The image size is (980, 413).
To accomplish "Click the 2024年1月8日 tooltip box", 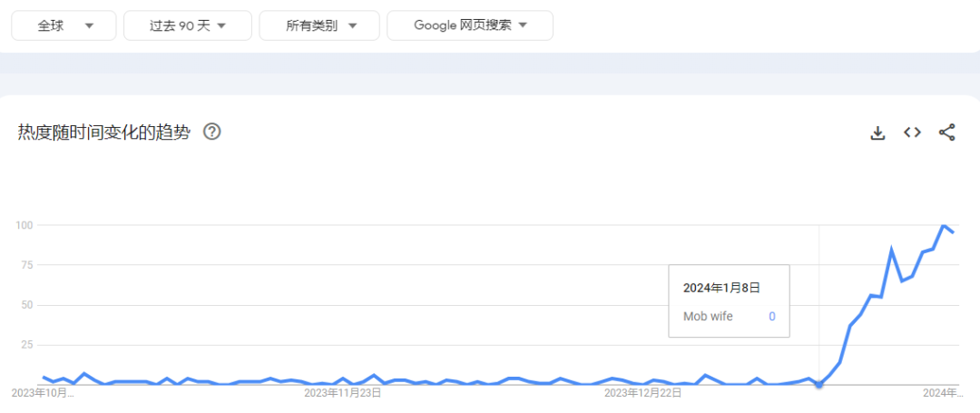I will click(x=729, y=300).
